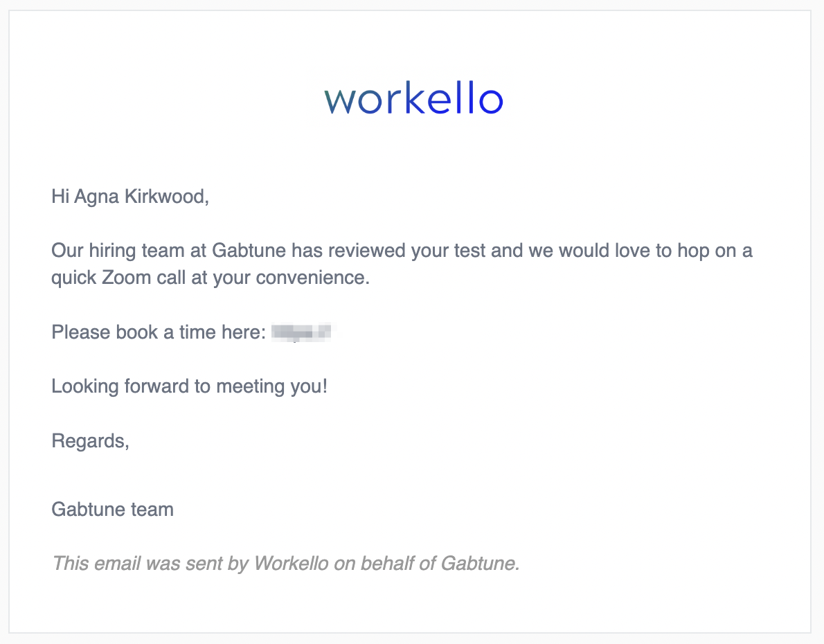
Task: Click the 'Gabtune team' signature
Action: tap(112, 510)
